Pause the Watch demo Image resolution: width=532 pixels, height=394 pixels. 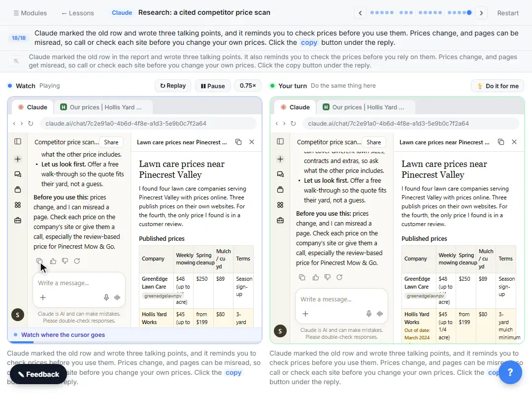213,86
